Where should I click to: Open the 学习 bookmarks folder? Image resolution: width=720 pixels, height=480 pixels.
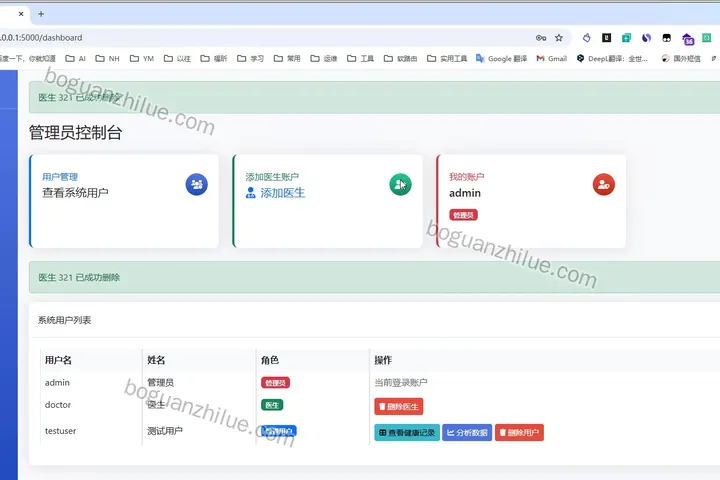click(251, 58)
